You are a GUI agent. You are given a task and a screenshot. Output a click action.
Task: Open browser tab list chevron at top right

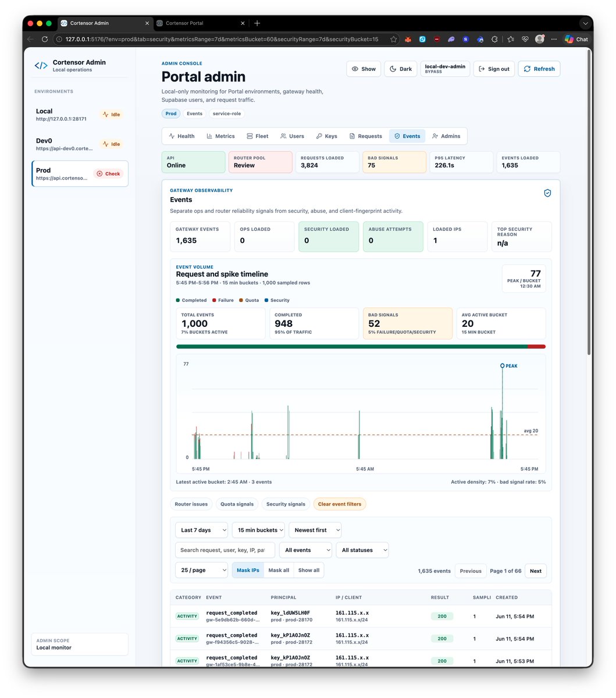585,23
